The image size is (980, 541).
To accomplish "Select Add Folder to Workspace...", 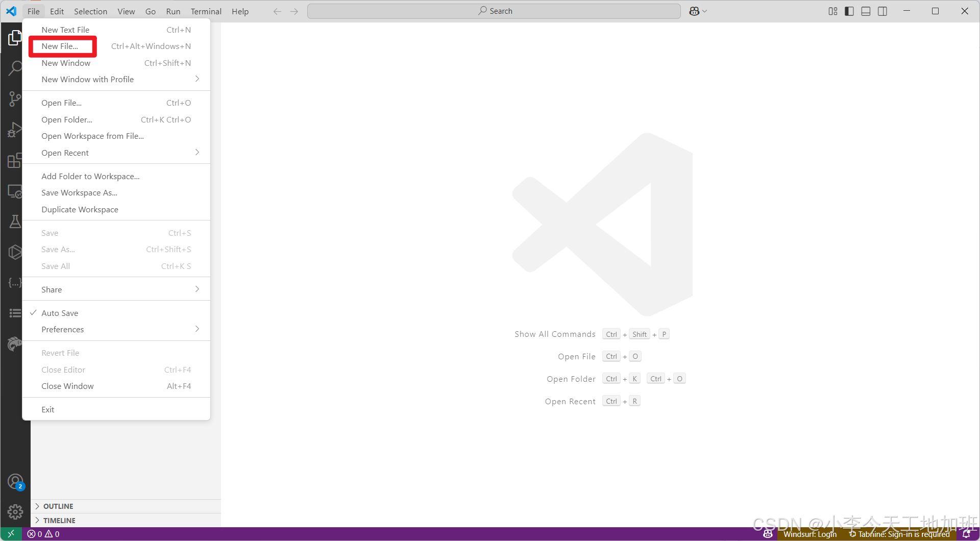I will pos(116,176).
